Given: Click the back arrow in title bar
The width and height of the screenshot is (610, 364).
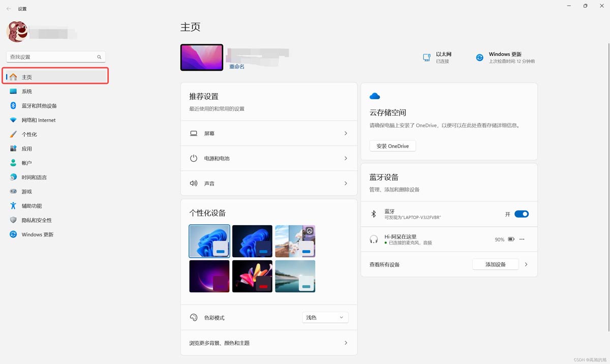Looking at the screenshot, I should [x=9, y=9].
